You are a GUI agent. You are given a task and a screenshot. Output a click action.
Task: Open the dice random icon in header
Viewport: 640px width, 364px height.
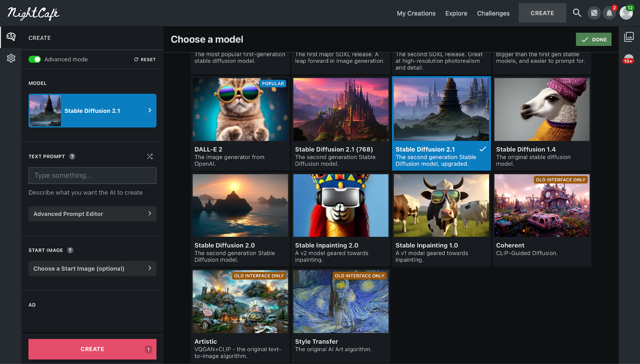(x=594, y=13)
